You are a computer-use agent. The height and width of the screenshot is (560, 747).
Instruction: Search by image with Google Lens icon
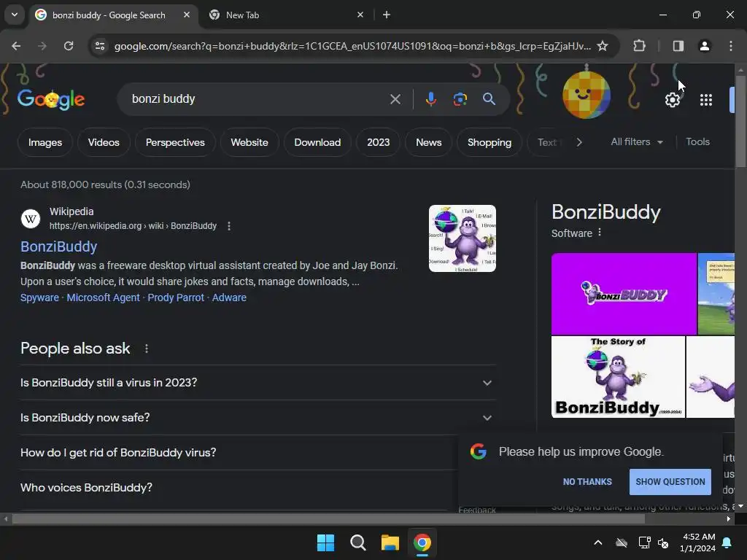click(460, 99)
